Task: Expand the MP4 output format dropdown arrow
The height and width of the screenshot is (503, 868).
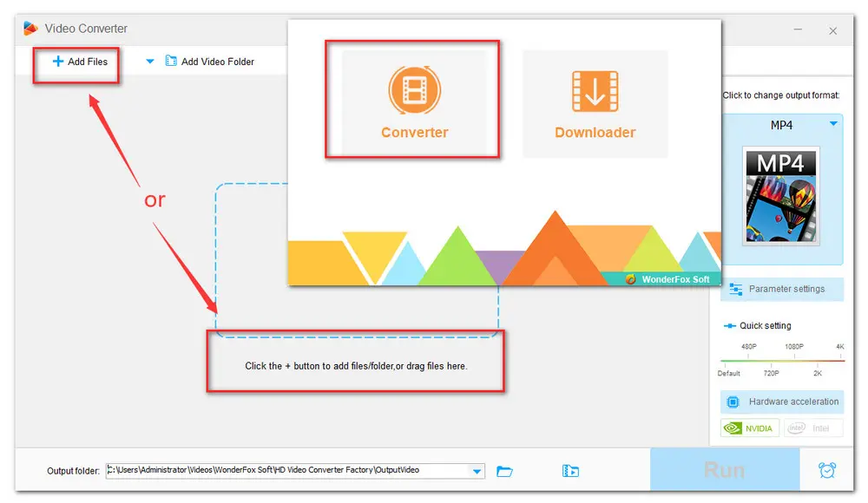Action: [x=833, y=123]
